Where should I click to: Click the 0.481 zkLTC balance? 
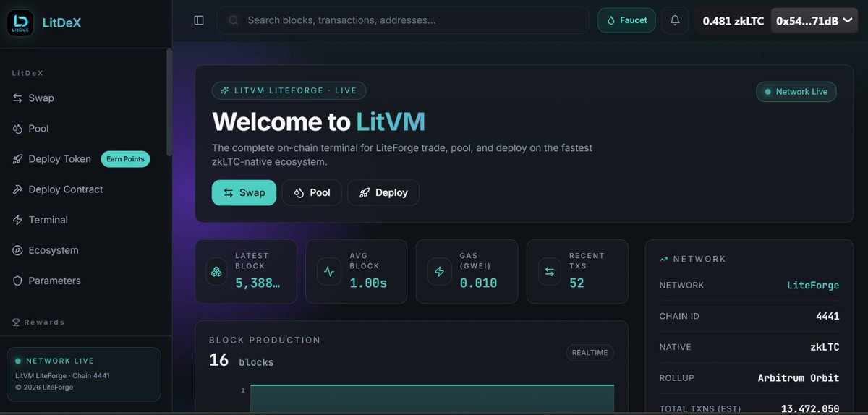(x=733, y=21)
